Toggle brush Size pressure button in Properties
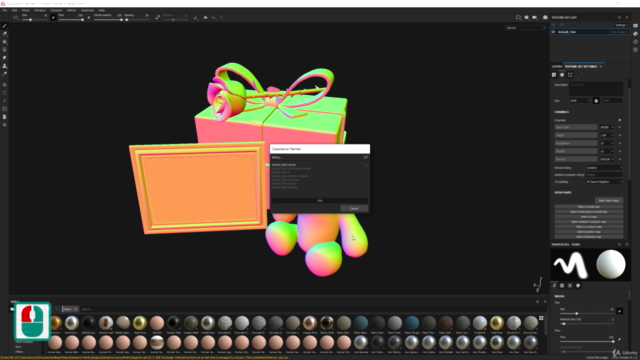This screenshot has width=640, height=360. click(x=620, y=311)
